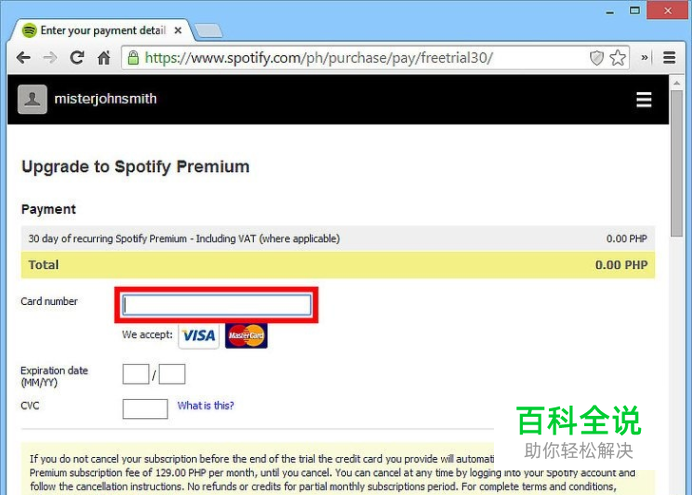Open the Chrome menu hamburger icon

click(x=669, y=57)
